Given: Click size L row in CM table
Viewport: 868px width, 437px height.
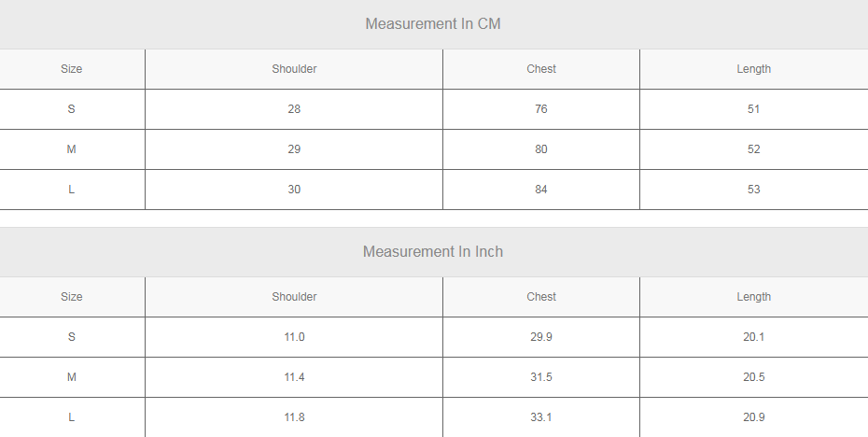Looking at the screenshot, I should (434, 190).
